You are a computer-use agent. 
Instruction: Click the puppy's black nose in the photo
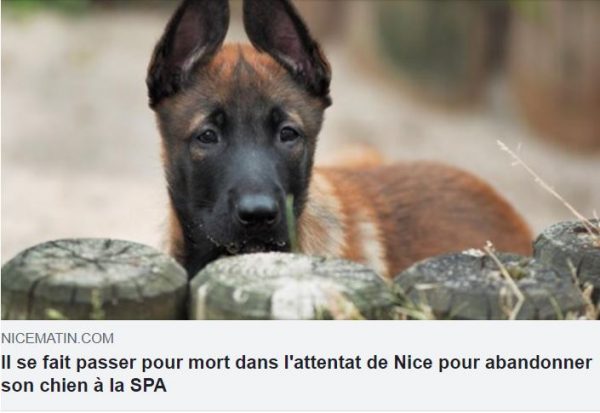click(258, 209)
